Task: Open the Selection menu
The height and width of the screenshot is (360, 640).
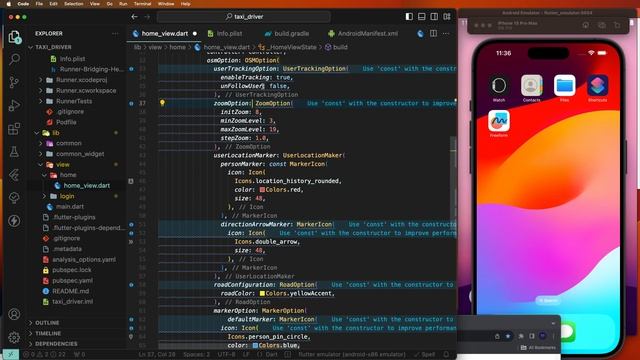Action: click(x=74, y=4)
